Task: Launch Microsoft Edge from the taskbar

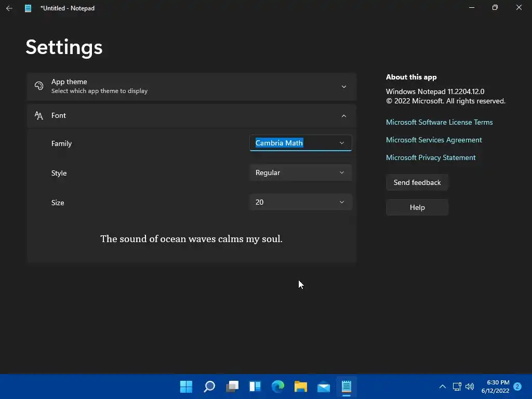Action: pos(278,387)
